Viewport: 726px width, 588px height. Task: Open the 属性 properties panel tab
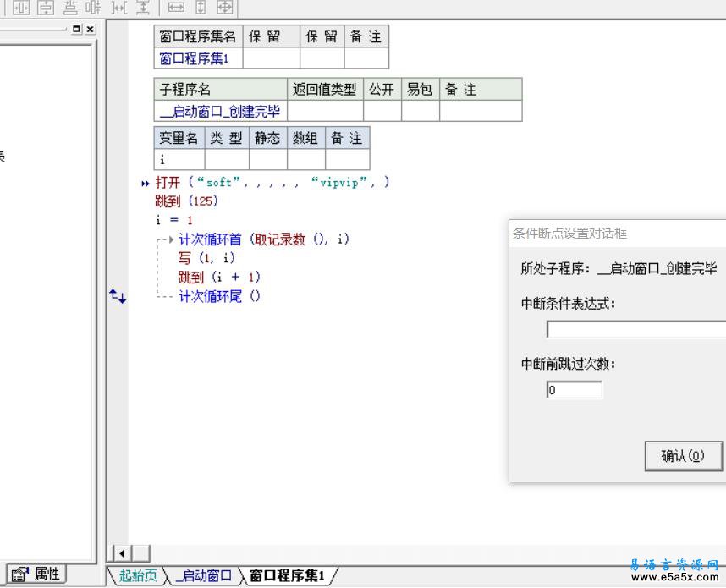coord(36,574)
